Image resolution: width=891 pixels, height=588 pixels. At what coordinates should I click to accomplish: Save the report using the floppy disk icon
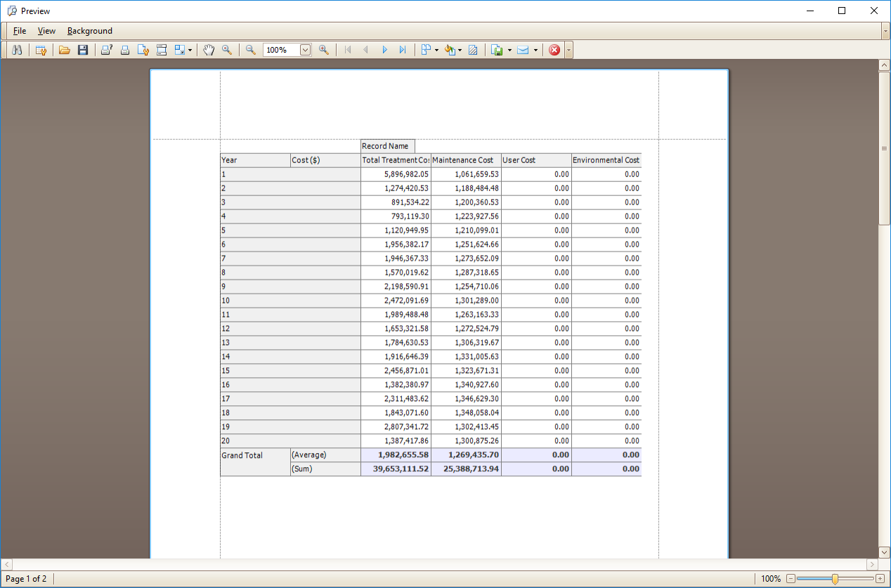[x=83, y=50]
